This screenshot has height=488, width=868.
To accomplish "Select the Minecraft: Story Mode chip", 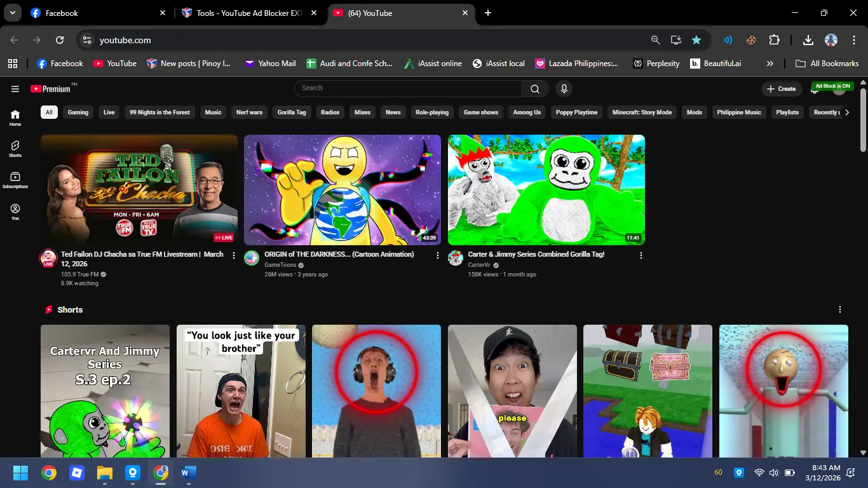I will [642, 112].
